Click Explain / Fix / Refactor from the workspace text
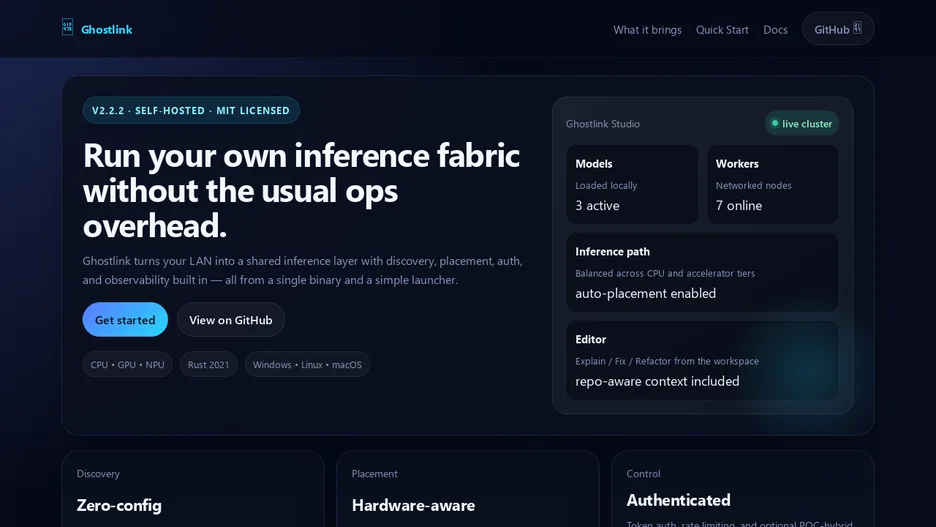The height and width of the screenshot is (527, 936). 667,361
